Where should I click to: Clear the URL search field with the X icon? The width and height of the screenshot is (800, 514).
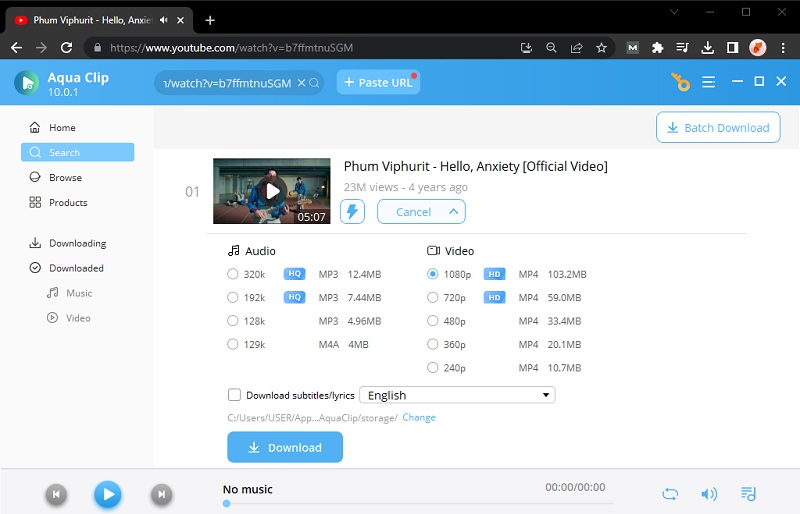pos(302,83)
